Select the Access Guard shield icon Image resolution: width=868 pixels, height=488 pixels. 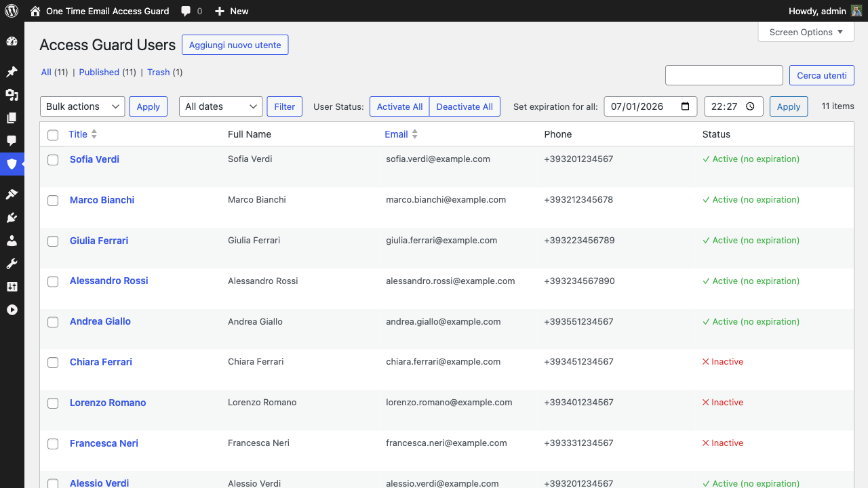12,164
